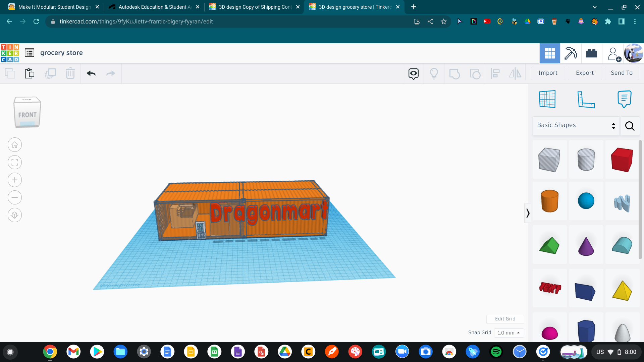Click the Edit Grid button
Viewport: 644px width, 362px height.
tap(505, 319)
